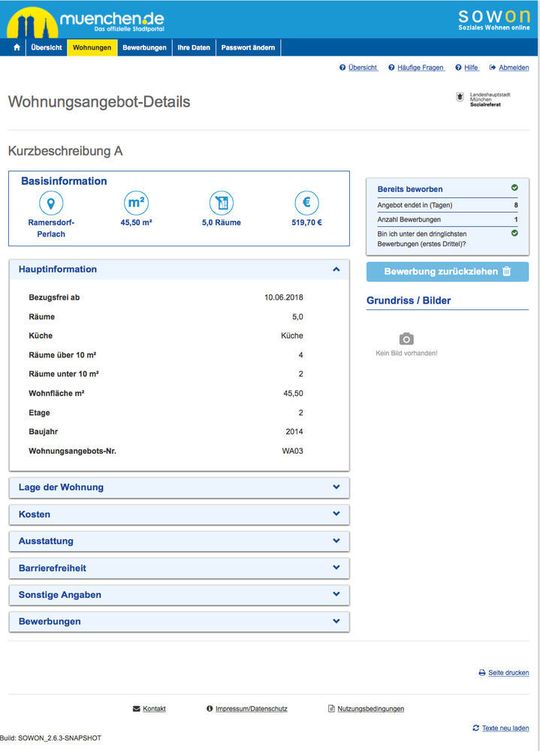Click the green check for dringlichsten Bewerbungen
The width and height of the screenshot is (540, 751).
click(x=515, y=233)
